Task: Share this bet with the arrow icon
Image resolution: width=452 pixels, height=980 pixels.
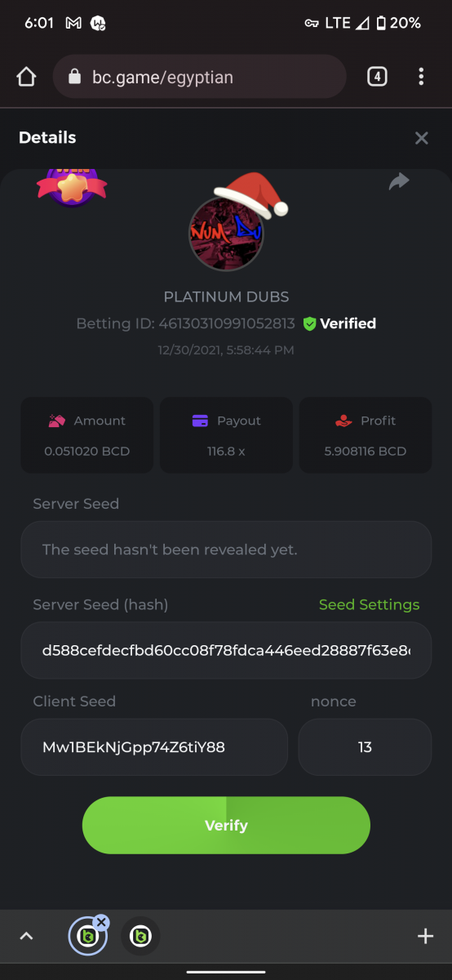Action: (x=399, y=181)
